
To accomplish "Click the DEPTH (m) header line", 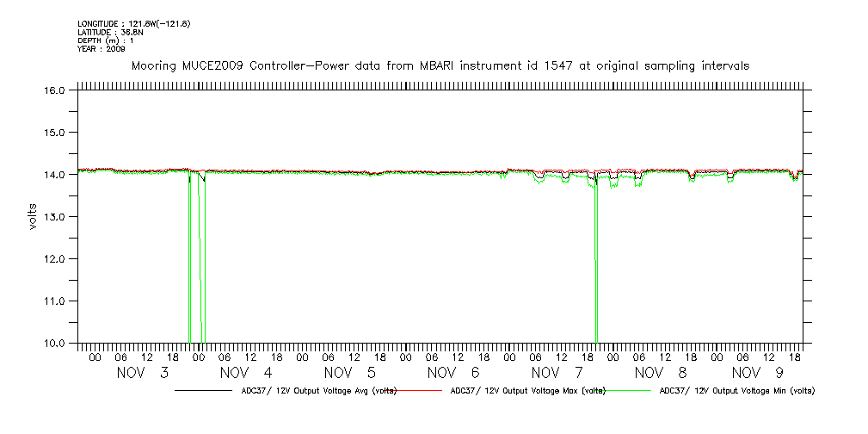I will [x=105, y=40].
